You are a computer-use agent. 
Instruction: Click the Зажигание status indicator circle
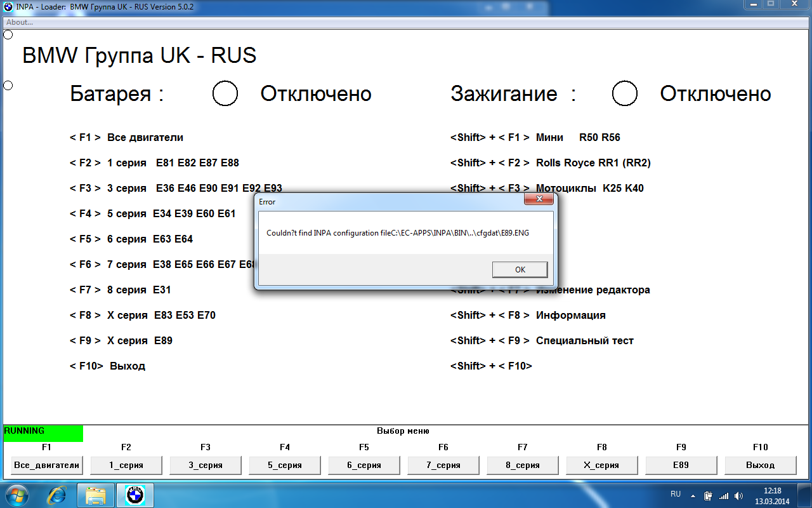tap(625, 93)
